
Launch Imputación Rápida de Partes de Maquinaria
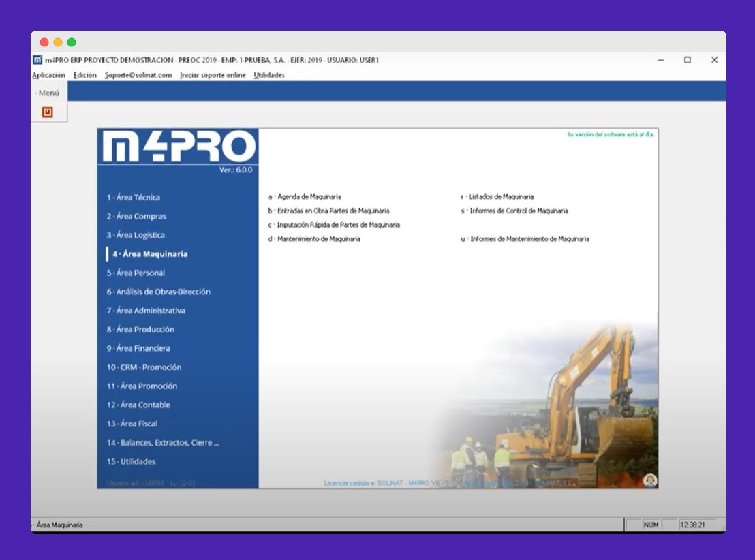pos(334,224)
